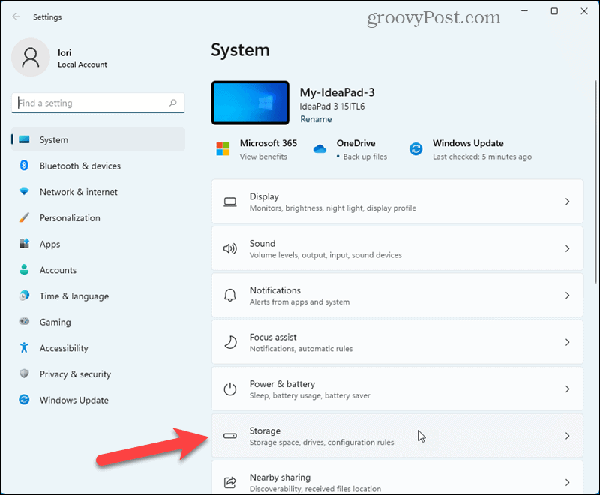Click the OneDrive cloud icon
Image resolution: width=600 pixels, height=495 pixels.
click(320, 149)
